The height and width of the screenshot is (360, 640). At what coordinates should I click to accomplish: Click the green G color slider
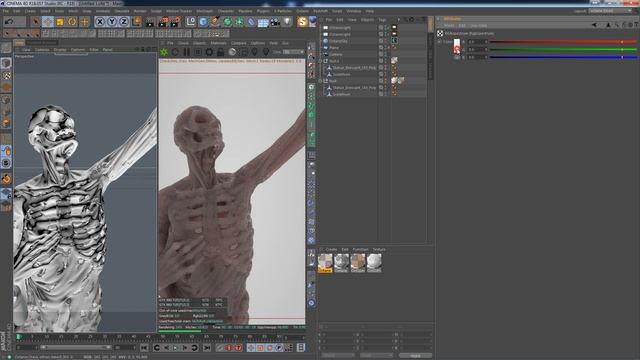tap(563, 49)
